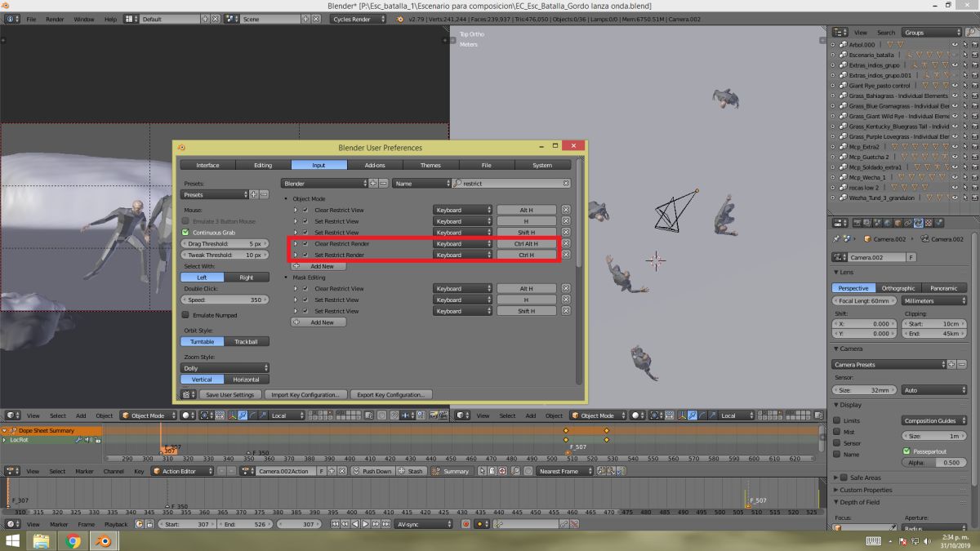This screenshot has height=551, width=980.
Task: Select Trackball orbit style
Action: click(247, 341)
